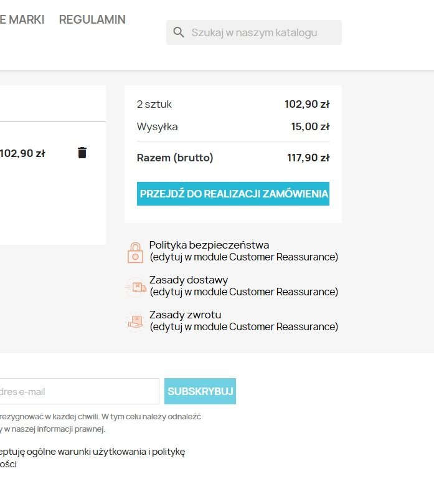Delete cart item with trash icon
This screenshot has width=434, height=504.
[82, 153]
